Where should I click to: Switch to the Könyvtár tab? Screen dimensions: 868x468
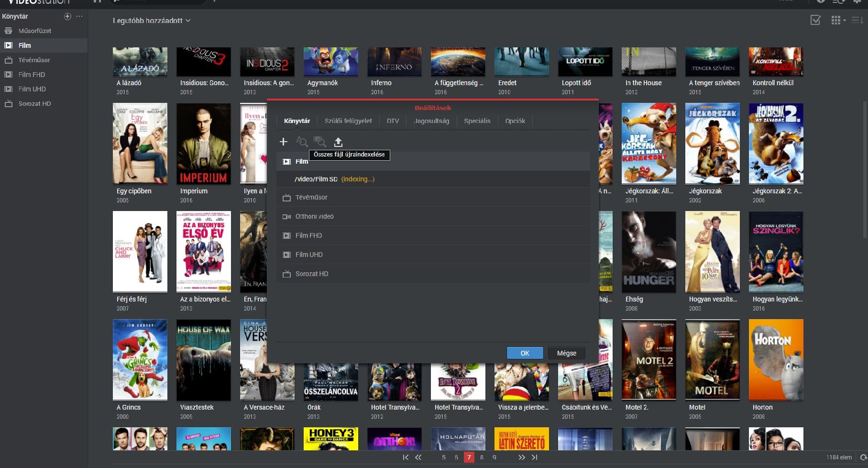click(297, 121)
